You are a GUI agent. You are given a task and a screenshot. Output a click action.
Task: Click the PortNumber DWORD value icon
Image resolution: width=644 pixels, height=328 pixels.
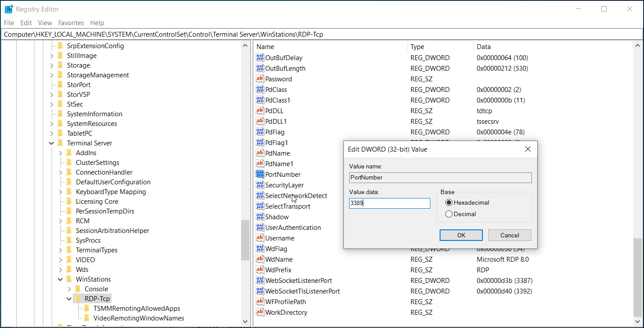[x=260, y=175]
